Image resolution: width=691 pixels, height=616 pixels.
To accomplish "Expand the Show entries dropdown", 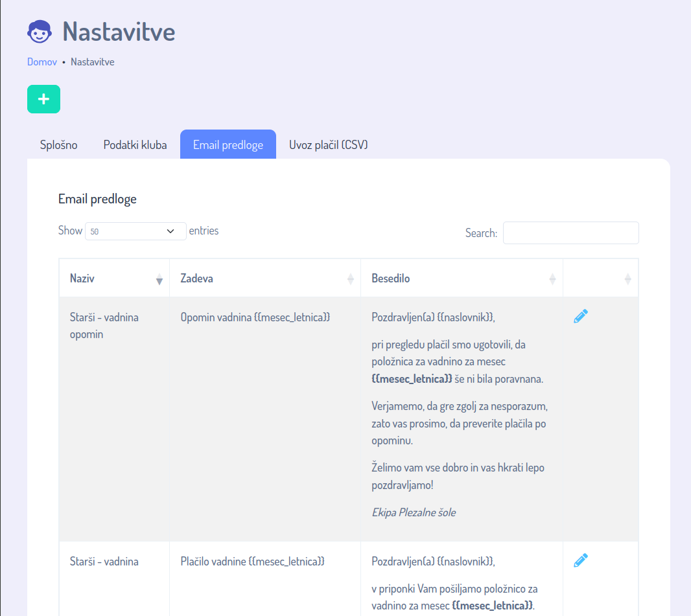I will tap(135, 231).
